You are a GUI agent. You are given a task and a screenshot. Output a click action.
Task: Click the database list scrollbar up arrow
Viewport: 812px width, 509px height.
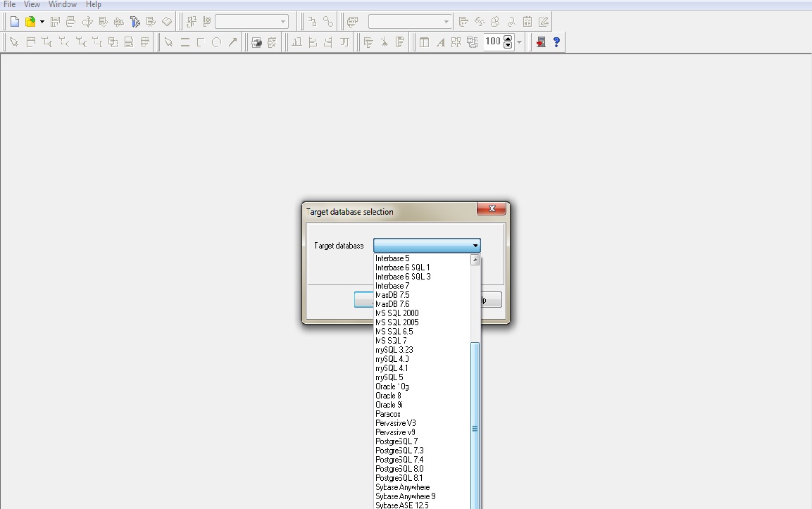pyautogui.click(x=475, y=260)
